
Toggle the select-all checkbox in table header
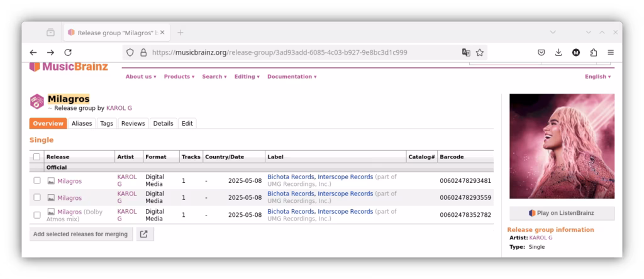(37, 156)
